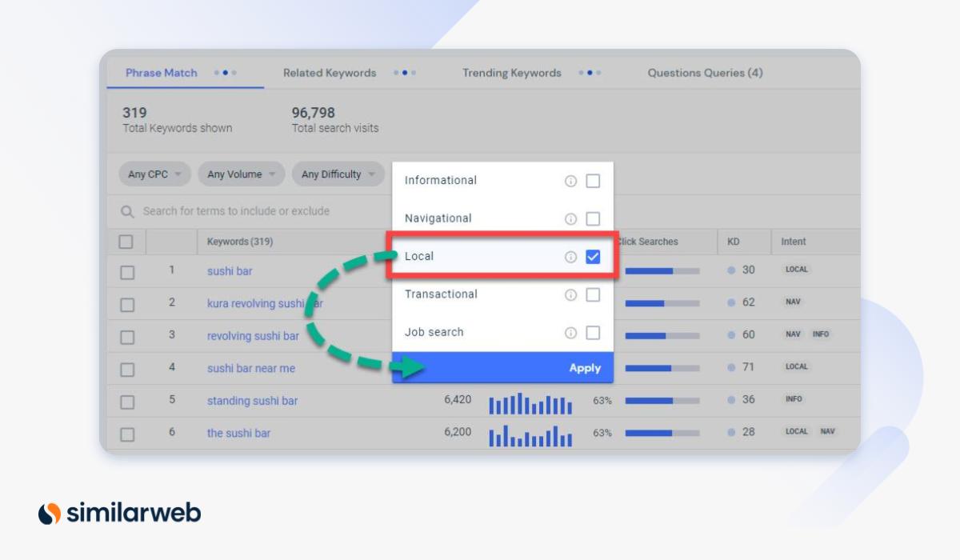960x560 pixels.
Task: Expand the Any Difficulty filter
Action: 338,174
